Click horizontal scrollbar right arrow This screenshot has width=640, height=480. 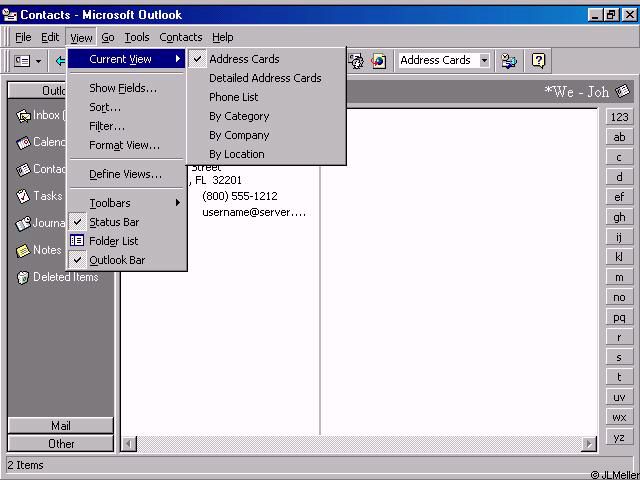[589, 443]
